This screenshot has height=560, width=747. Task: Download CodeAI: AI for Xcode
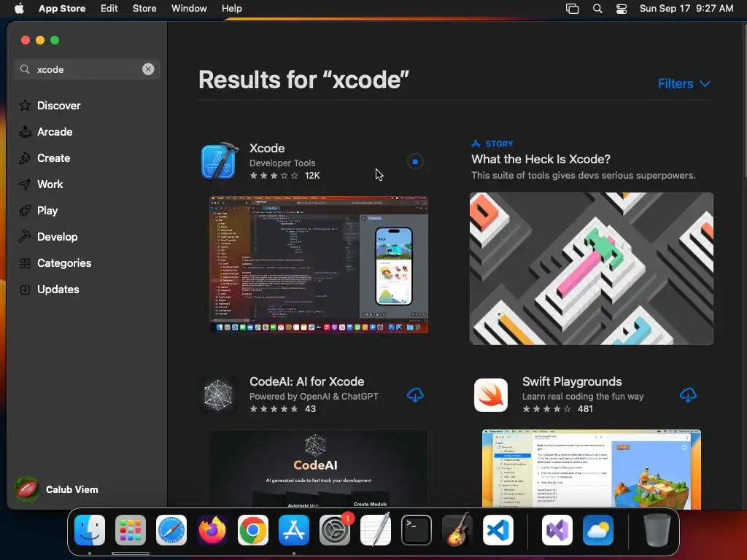pos(415,394)
